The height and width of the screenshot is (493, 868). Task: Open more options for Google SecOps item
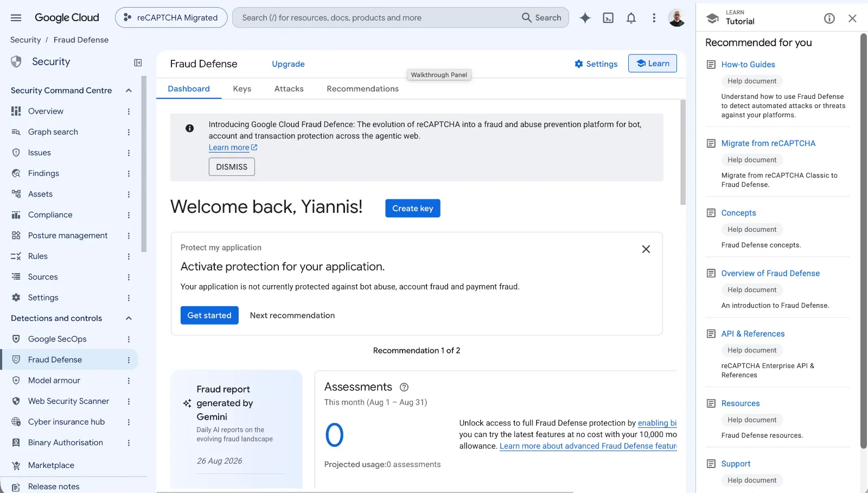point(129,339)
